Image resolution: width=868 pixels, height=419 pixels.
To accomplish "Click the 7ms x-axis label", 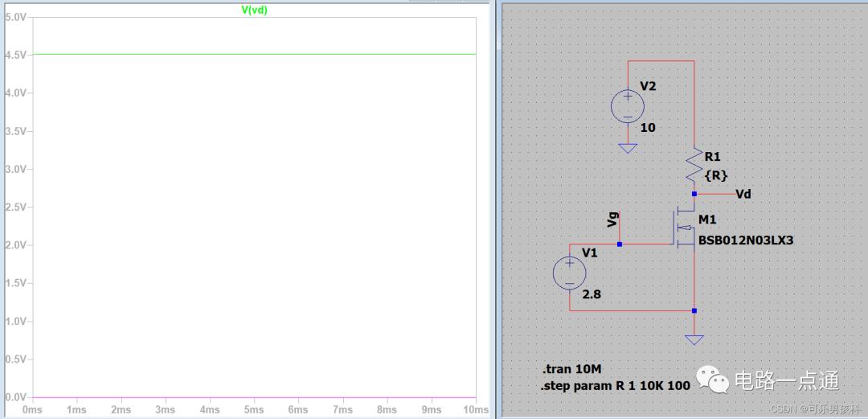I will pyautogui.click(x=343, y=409).
